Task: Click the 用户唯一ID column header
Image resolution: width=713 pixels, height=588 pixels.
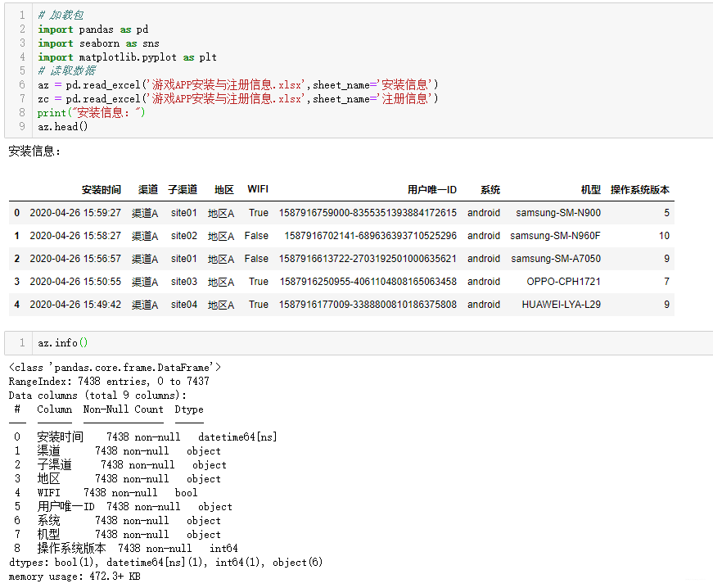Action: 431,190
